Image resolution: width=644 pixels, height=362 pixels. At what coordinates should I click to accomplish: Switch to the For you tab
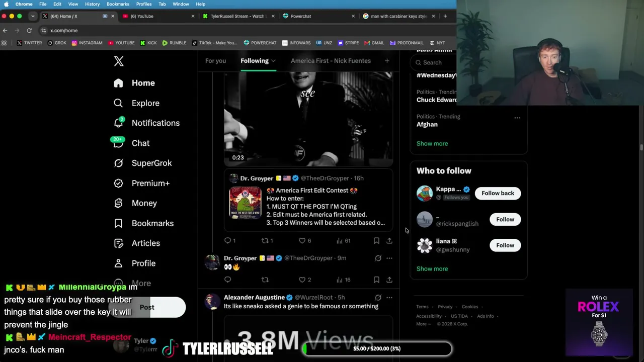tap(215, 61)
